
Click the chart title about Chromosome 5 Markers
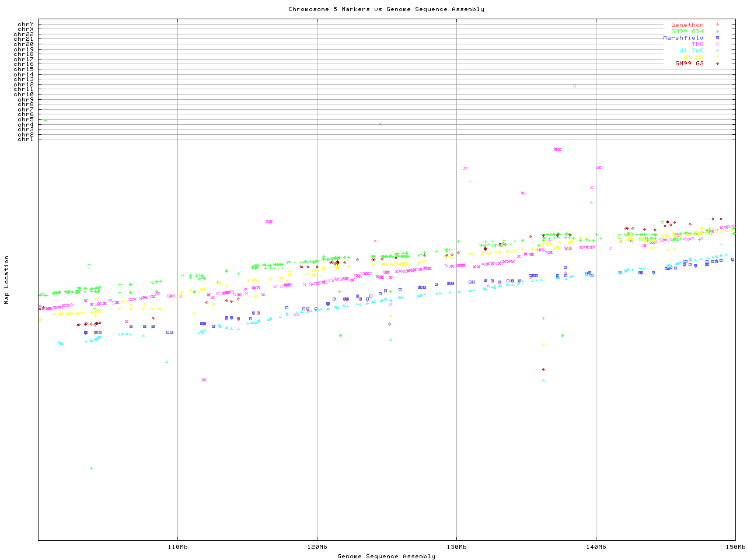point(386,9)
